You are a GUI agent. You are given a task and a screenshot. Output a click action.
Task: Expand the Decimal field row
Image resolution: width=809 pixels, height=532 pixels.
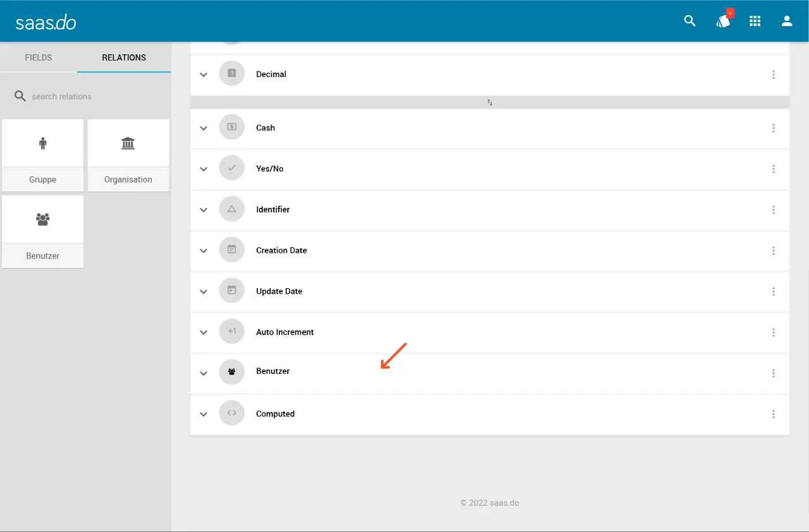pos(204,75)
